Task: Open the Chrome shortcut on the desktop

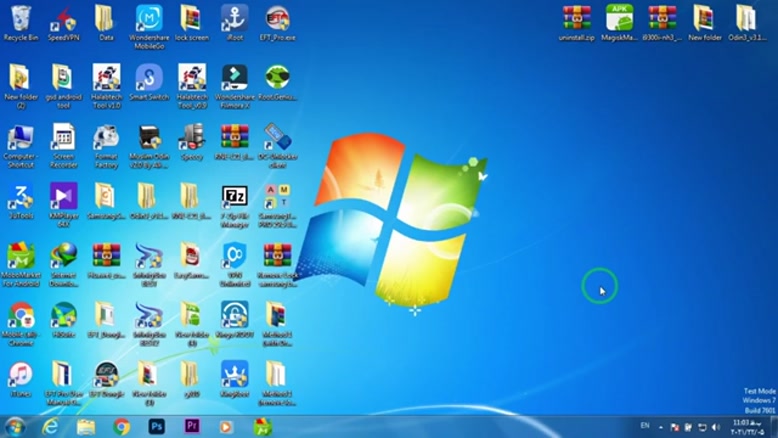Action: pos(20,324)
